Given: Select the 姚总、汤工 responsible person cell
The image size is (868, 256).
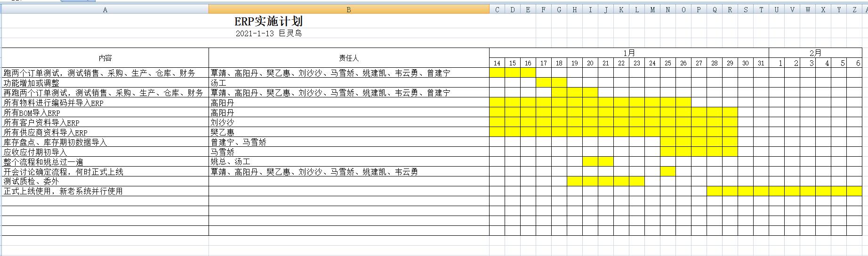Looking at the screenshot, I should tap(348, 161).
